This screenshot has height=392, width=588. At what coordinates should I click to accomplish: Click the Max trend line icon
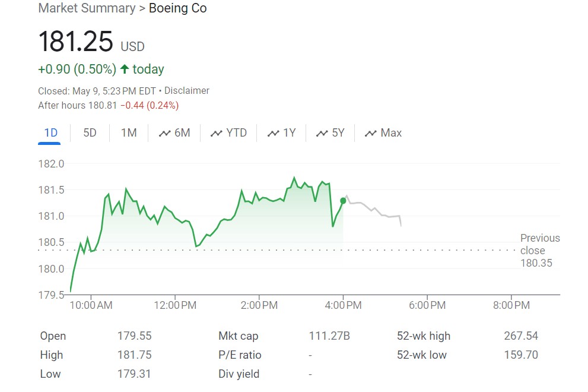[x=371, y=134]
